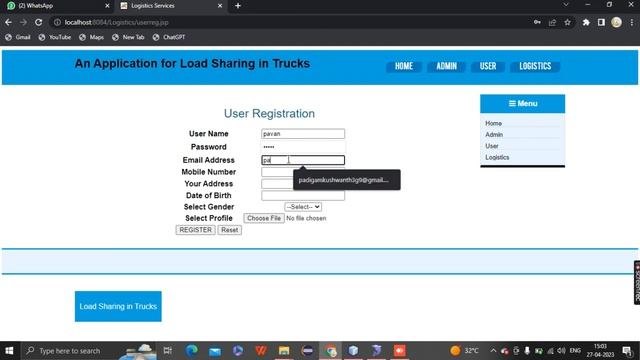Open the Select Gender dropdown
Image resolution: width=640 pixels, height=360 pixels.
pos(303,207)
